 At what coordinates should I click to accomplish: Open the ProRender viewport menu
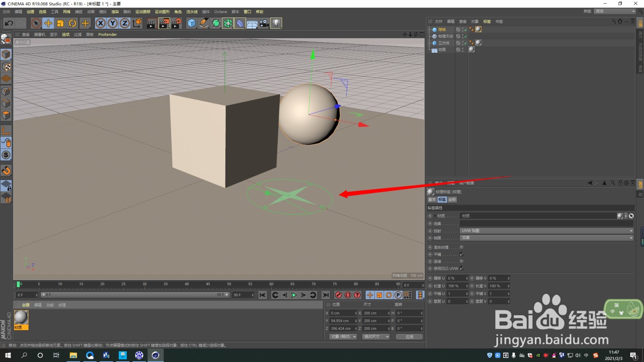coord(107,35)
